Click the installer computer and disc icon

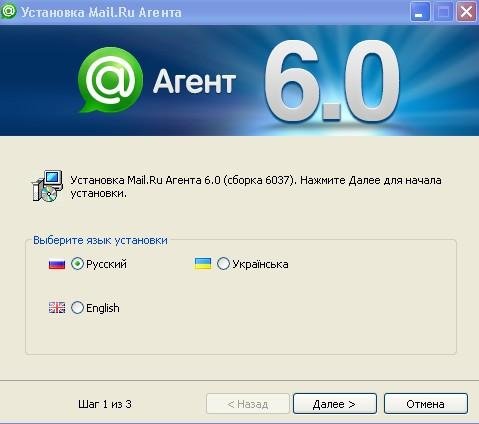47,186
